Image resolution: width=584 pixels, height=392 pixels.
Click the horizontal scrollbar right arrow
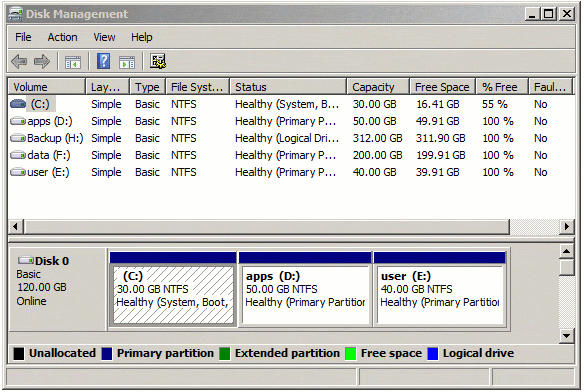(567, 227)
